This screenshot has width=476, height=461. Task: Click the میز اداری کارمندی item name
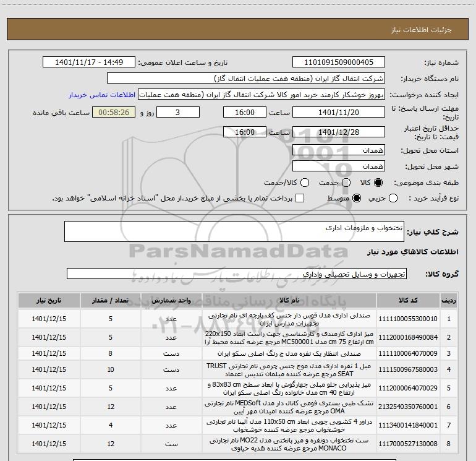(289, 338)
